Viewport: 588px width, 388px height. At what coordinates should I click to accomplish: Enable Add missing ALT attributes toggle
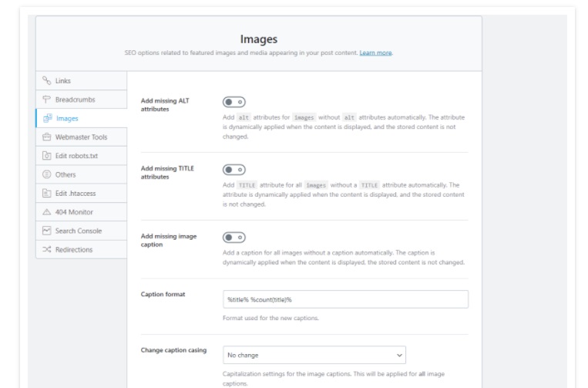click(x=234, y=102)
